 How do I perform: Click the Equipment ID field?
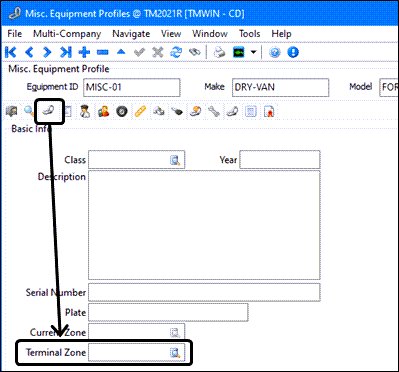click(132, 87)
